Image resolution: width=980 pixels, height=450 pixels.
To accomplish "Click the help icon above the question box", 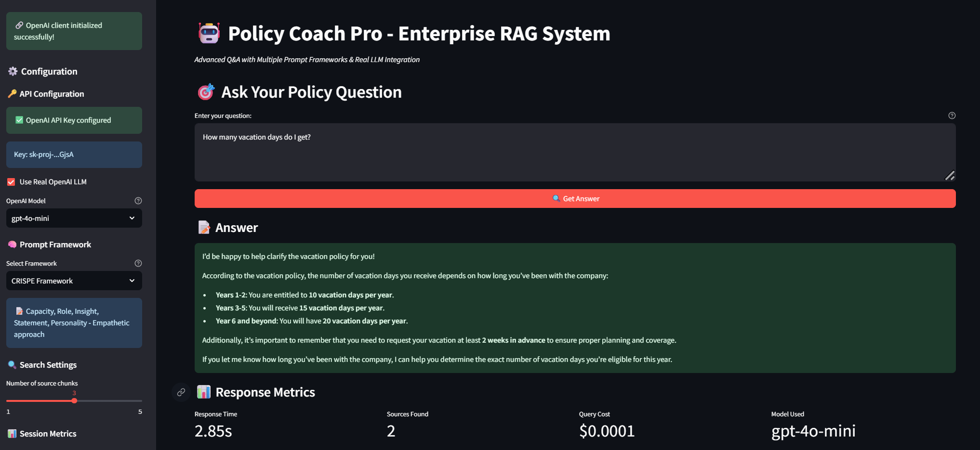I will click(952, 116).
